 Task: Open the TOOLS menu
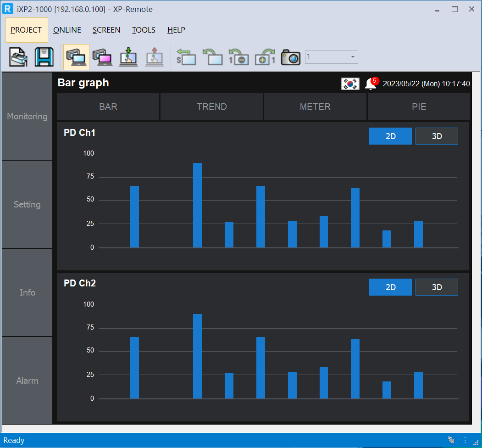tap(144, 30)
